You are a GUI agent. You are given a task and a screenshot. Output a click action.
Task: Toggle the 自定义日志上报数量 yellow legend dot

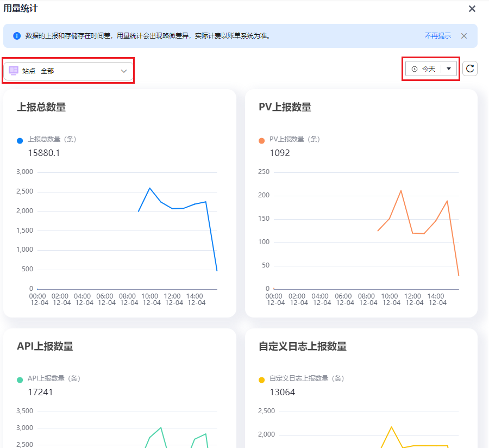pyautogui.click(x=262, y=379)
